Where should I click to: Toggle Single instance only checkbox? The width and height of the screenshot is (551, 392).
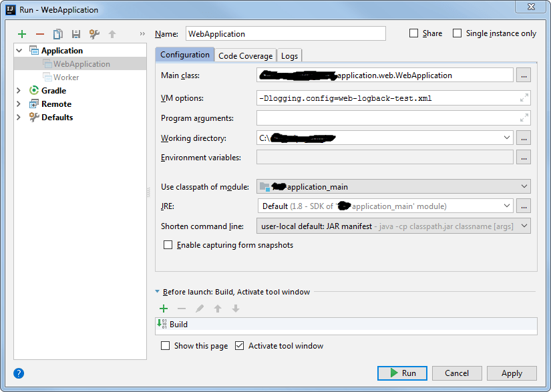457,33
